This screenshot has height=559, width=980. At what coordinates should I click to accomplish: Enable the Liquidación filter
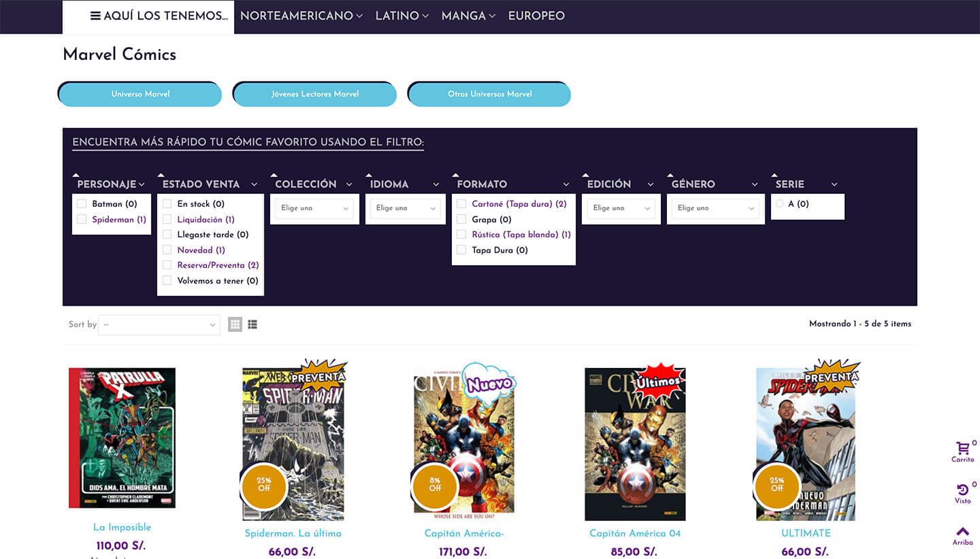[x=167, y=220]
